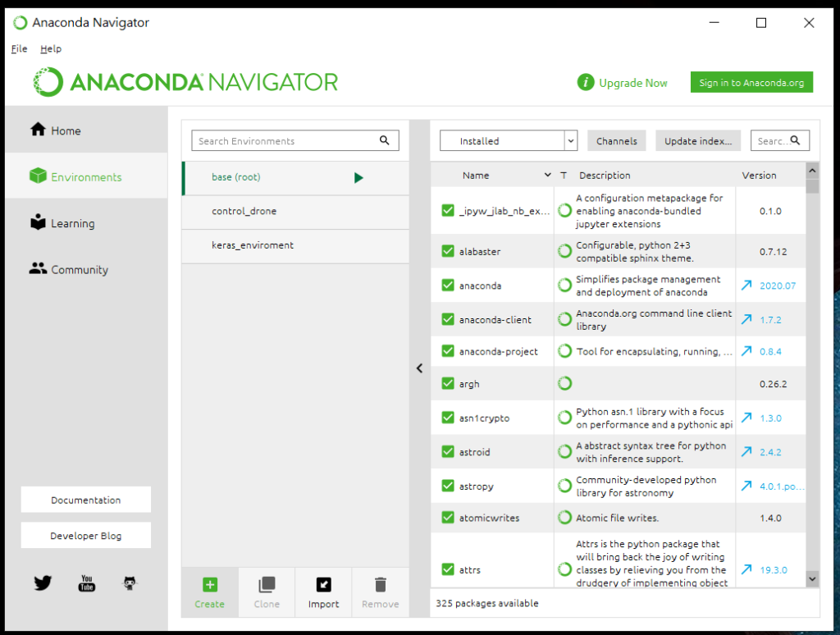840x635 pixels.
Task: Uncheck the alabaster package checkbox
Action: 448,252
